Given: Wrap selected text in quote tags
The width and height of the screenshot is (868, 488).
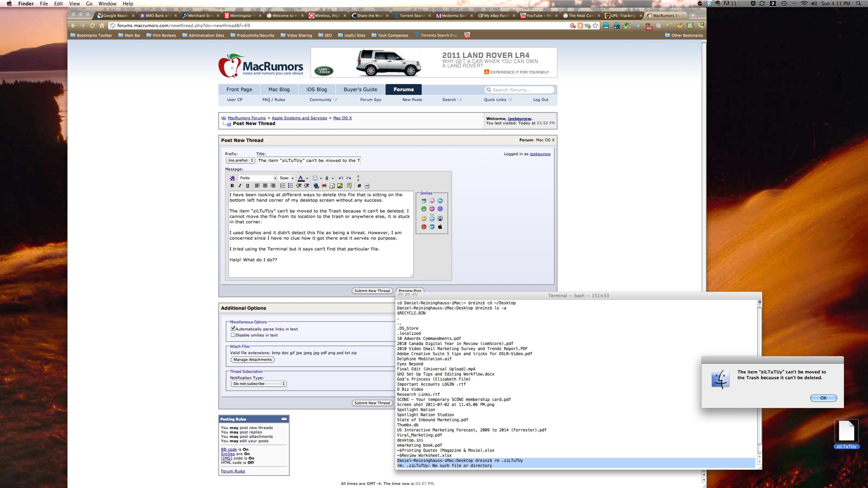Looking at the screenshot, I should (x=349, y=186).
